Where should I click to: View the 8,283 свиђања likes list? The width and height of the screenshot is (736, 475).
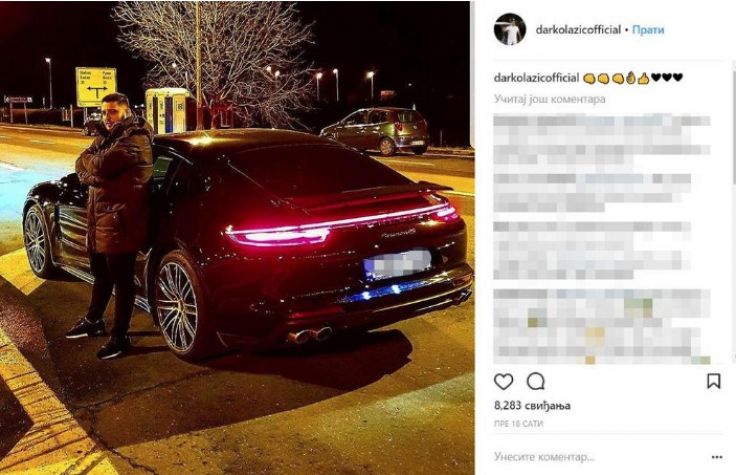532,406
